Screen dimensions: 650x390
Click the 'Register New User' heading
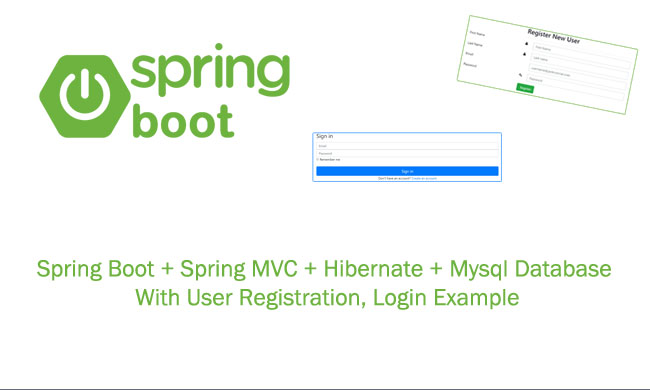click(554, 36)
